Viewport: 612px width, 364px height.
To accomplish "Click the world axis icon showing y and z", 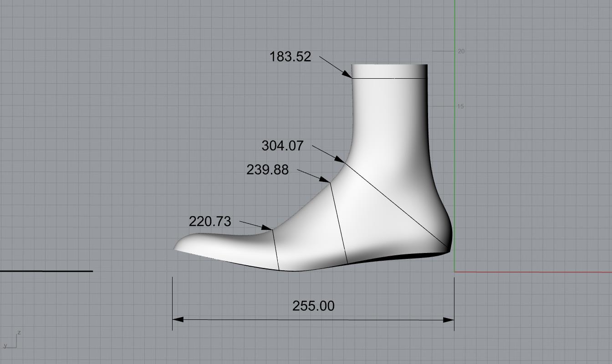I will [12, 340].
